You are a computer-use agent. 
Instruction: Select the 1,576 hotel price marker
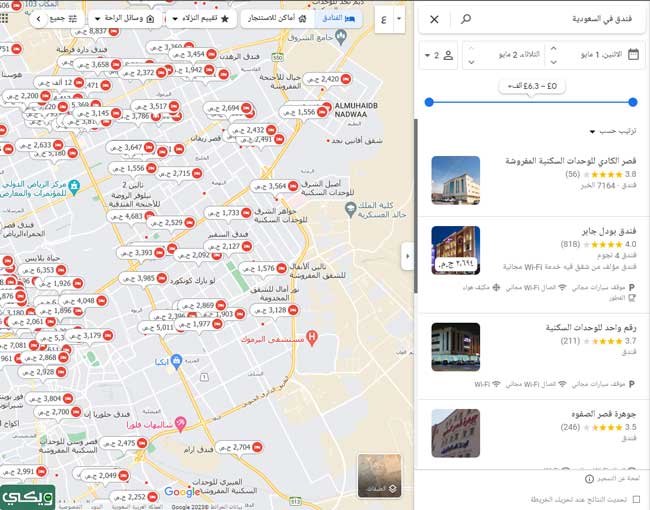coord(263,268)
